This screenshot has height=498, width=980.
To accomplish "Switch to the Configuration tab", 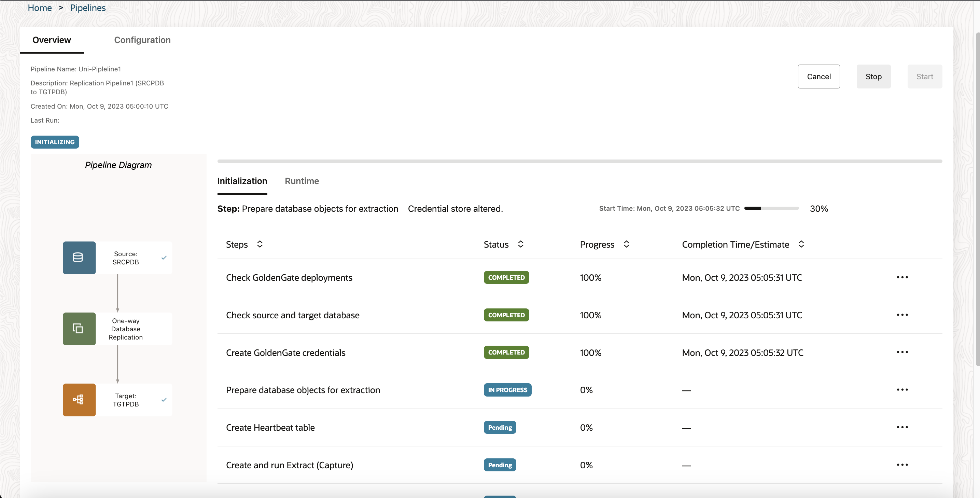I will (x=142, y=40).
